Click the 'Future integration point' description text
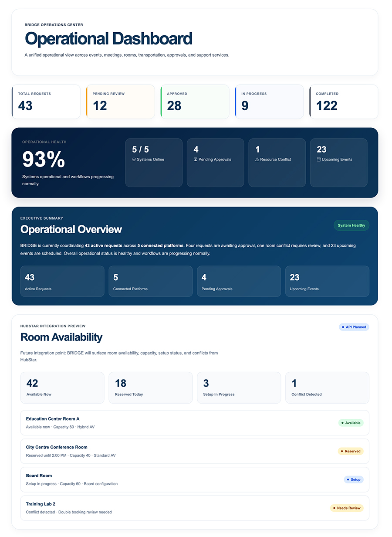 tap(119, 357)
